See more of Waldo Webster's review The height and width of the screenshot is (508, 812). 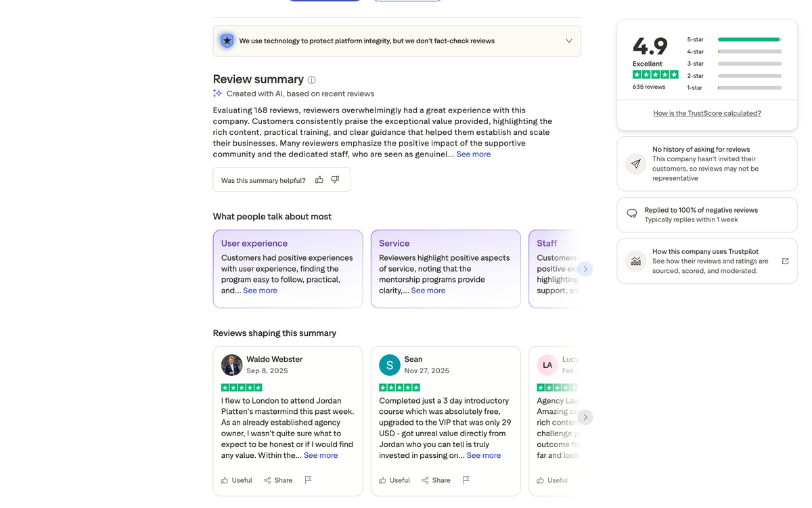[321, 455]
